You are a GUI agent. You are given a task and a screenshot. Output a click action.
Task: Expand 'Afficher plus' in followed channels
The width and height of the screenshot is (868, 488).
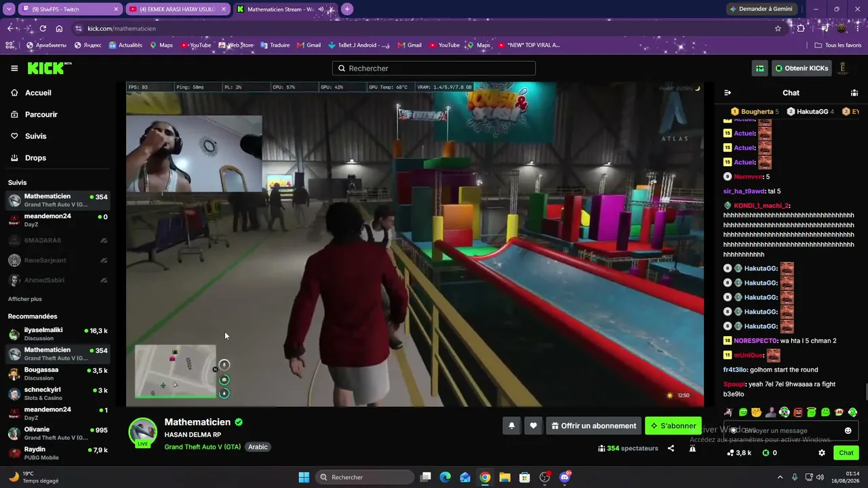pos(25,299)
